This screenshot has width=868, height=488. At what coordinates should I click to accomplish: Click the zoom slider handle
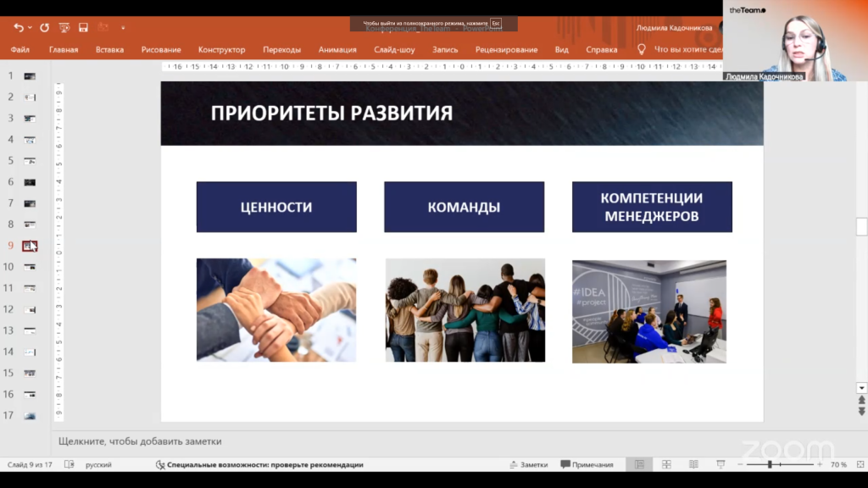770,465
